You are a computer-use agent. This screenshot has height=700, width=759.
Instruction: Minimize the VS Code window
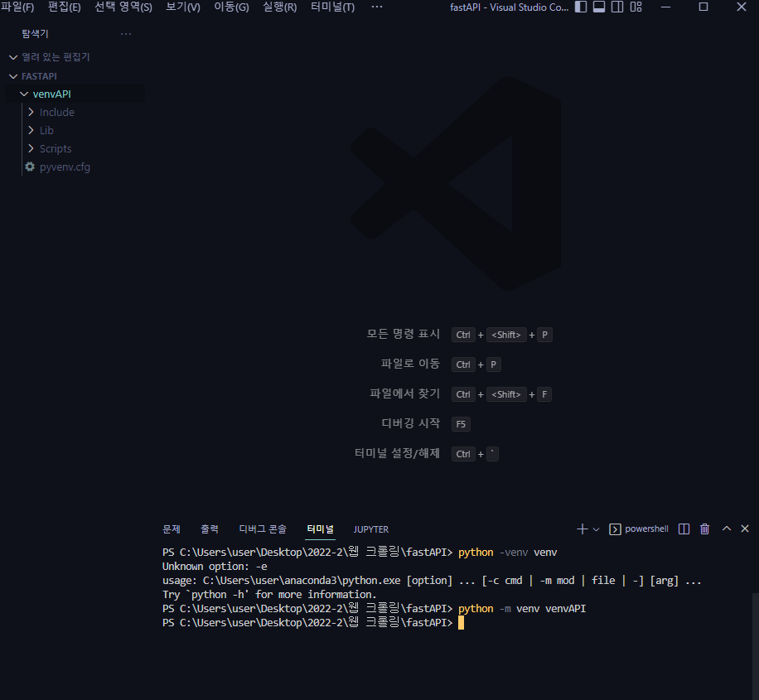tap(665, 7)
